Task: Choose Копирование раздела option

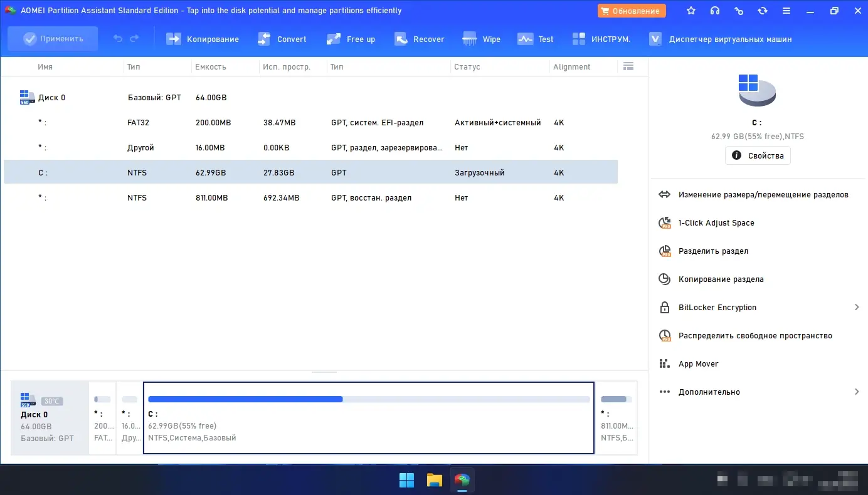Action: tap(721, 279)
